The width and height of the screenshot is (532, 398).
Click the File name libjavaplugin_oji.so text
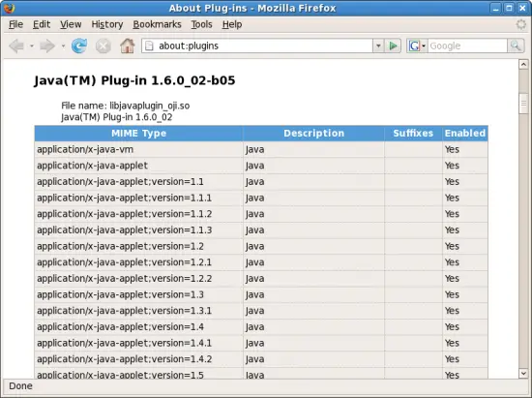point(125,106)
